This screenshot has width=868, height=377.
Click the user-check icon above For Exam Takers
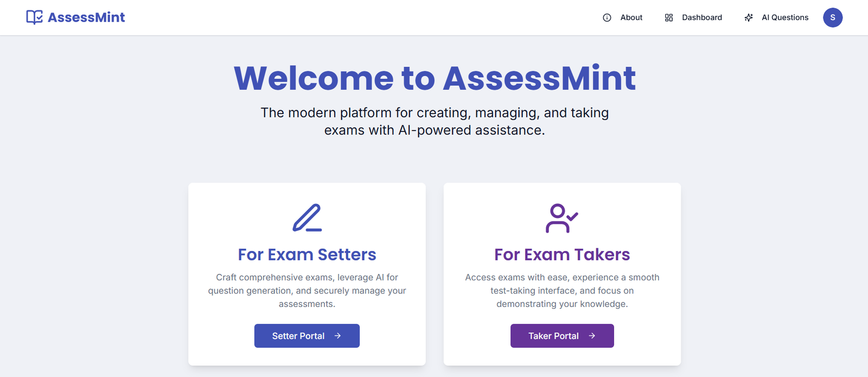click(x=562, y=218)
